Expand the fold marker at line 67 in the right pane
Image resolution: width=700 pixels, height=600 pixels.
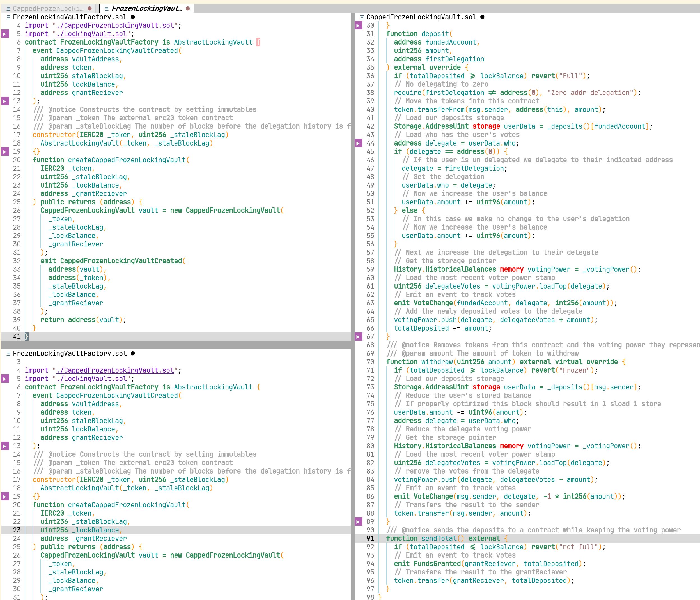359,337
